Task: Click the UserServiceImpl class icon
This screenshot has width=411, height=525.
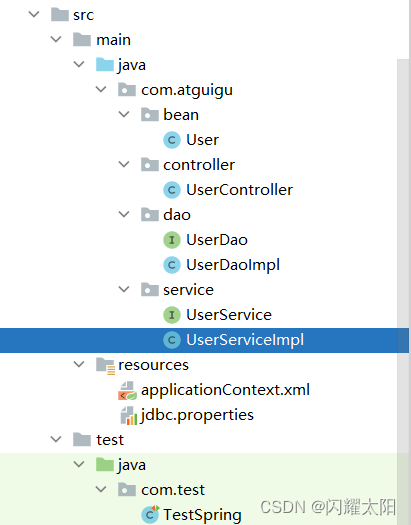Action: (172, 340)
